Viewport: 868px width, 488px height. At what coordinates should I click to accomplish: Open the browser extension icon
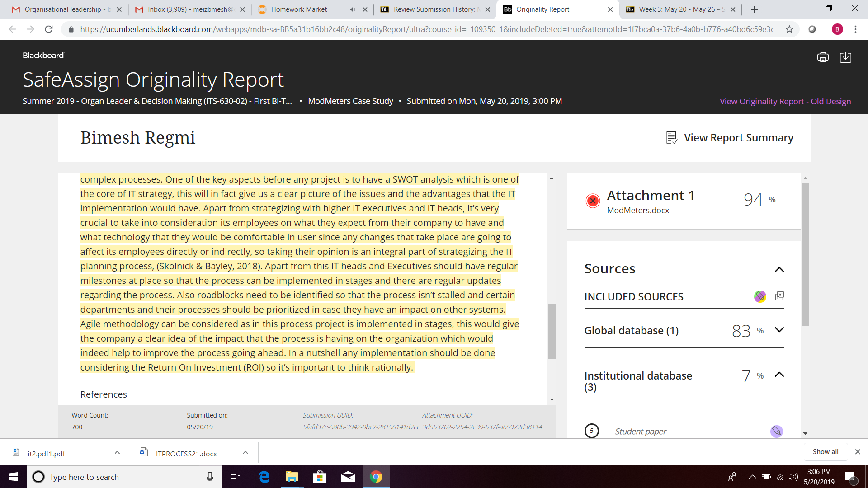[812, 29]
